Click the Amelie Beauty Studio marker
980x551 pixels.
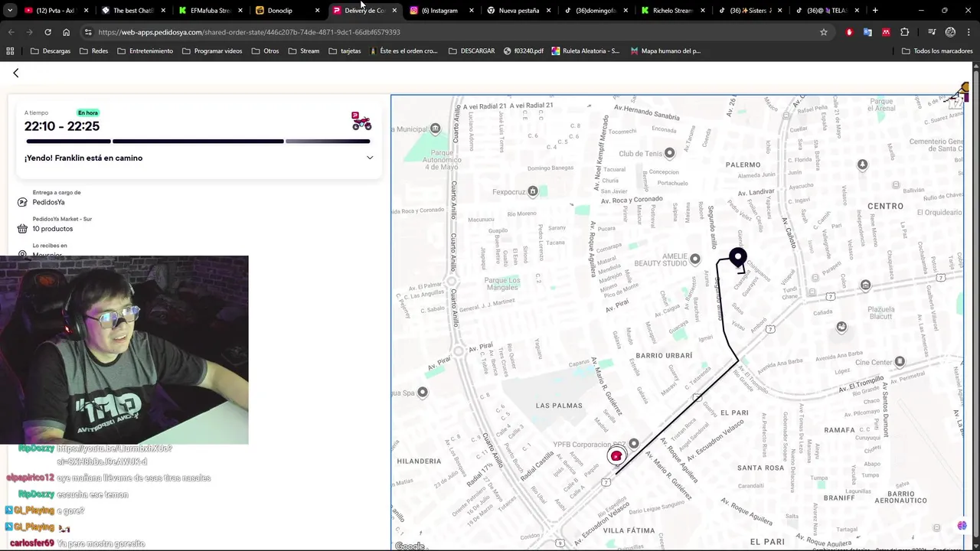pyautogui.click(x=695, y=259)
